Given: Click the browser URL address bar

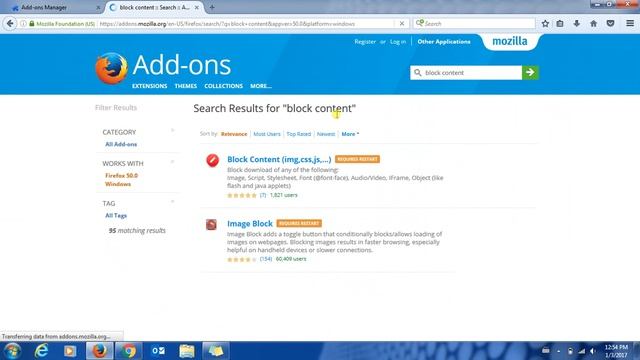Looking at the screenshot, I should tap(246, 24).
